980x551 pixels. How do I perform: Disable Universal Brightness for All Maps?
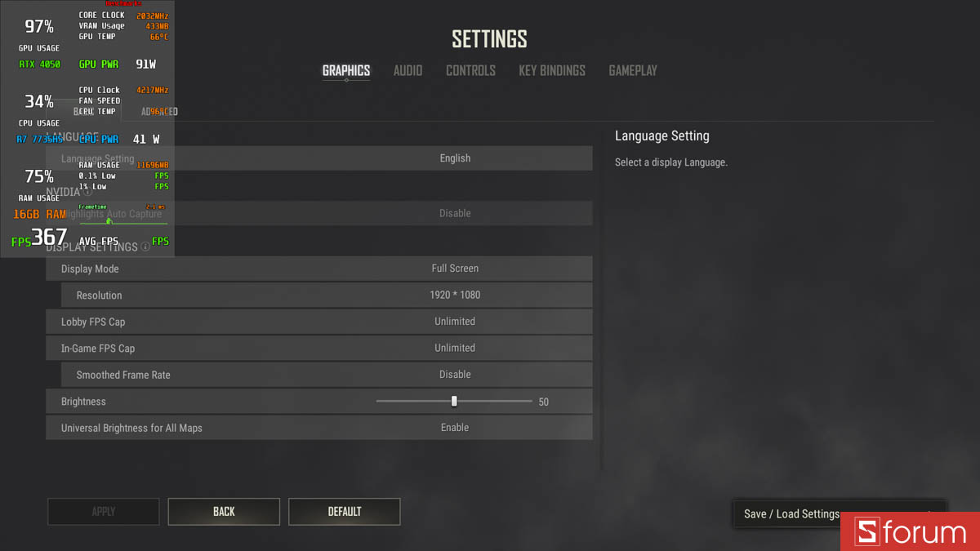(x=455, y=427)
